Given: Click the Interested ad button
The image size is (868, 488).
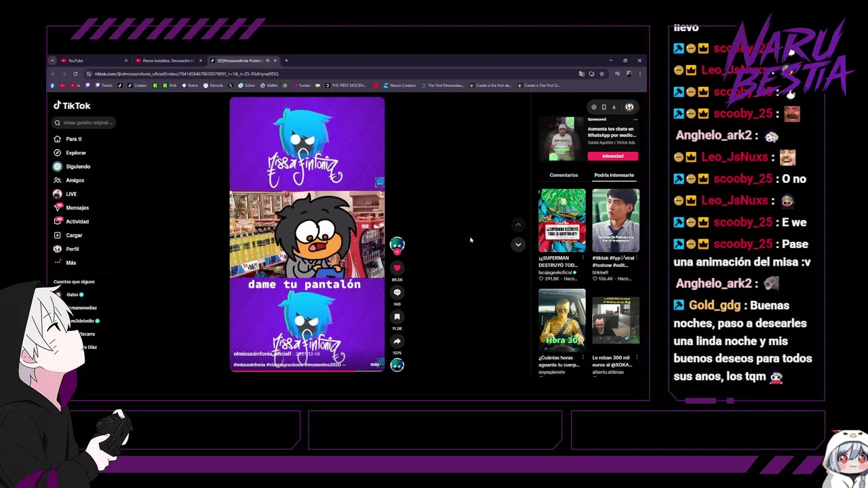Looking at the screenshot, I should click(613, 156).
